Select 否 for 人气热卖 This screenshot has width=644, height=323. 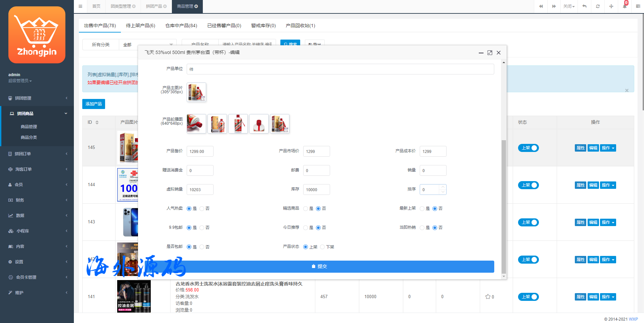202,209
